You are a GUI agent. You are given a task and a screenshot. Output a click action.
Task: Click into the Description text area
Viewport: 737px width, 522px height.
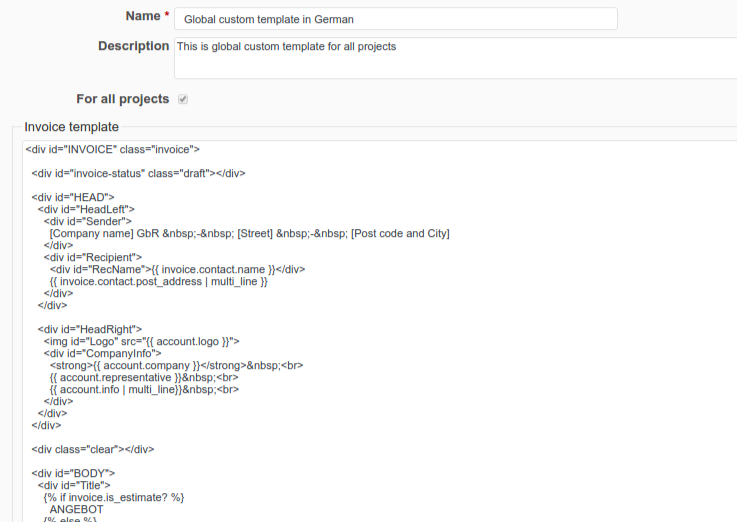(455, 58)
